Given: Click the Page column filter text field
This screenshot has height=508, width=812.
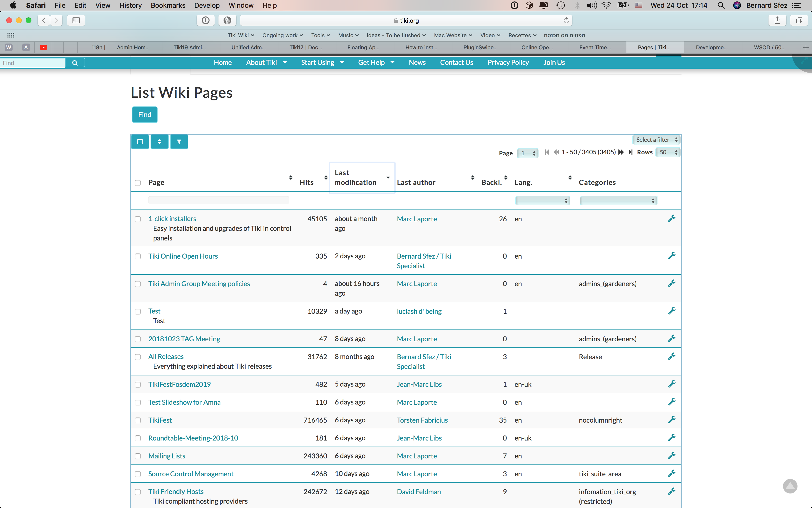Looking at the screenshot, I should [218, 200].
